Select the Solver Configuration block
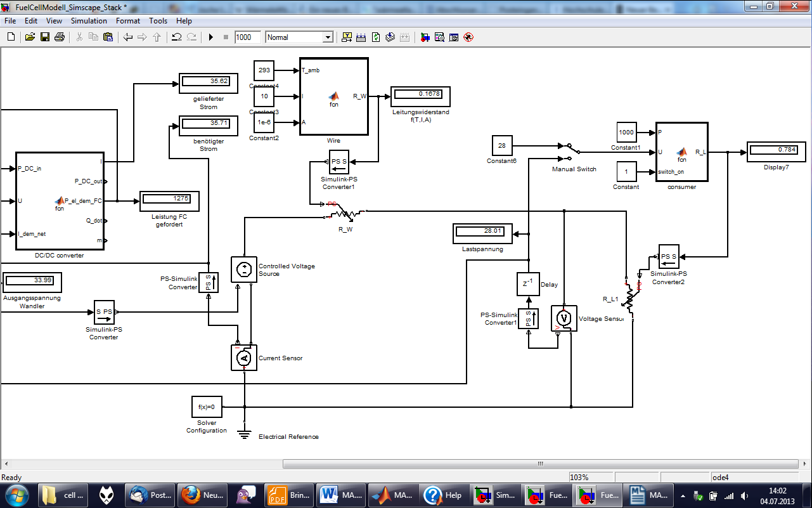Screen dimensions: 812x508 coord(207,407)
